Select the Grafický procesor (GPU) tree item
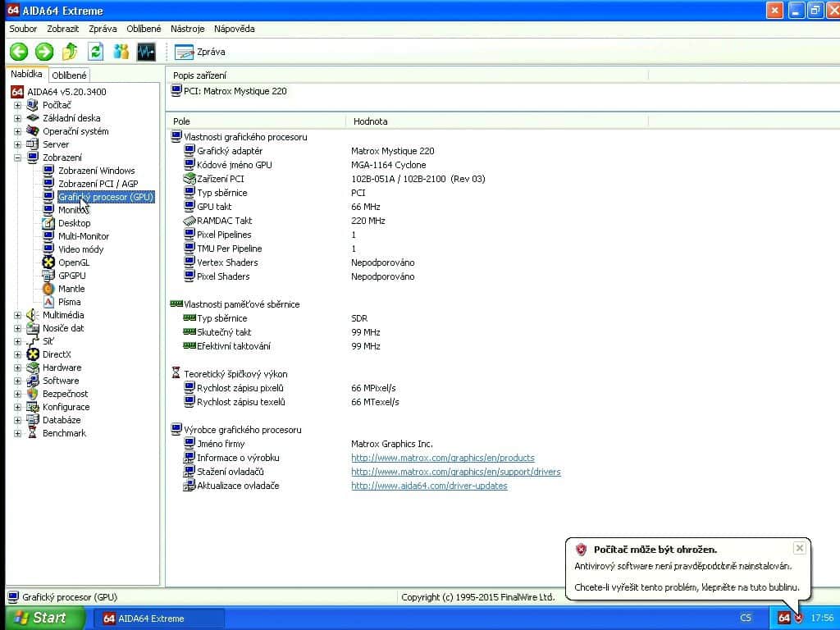The height and width of the screenshot is (630, 840). (x=106, y=197)
